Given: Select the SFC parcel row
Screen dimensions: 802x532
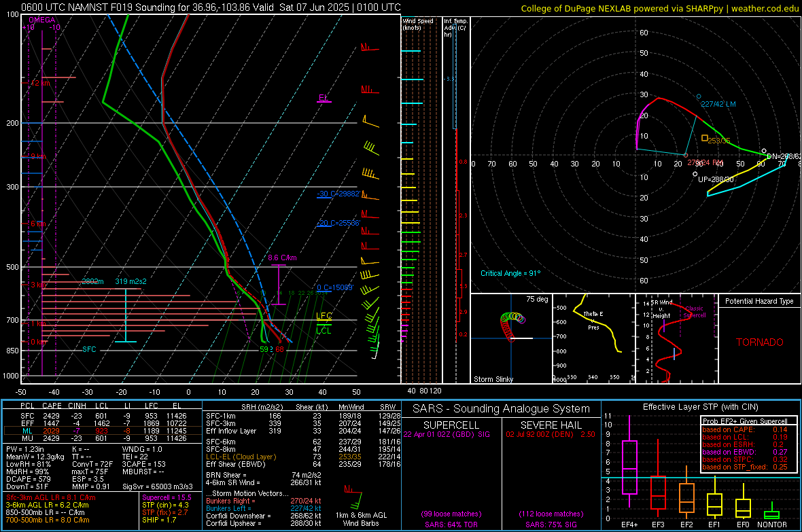Looking at the screenshot, I should (103, 416).
